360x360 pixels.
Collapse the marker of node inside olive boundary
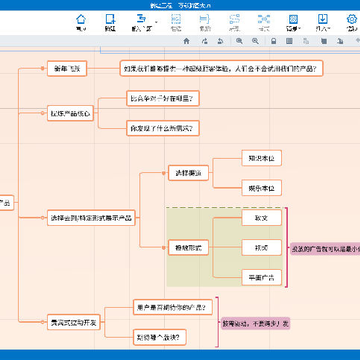[x=164, y=248]
